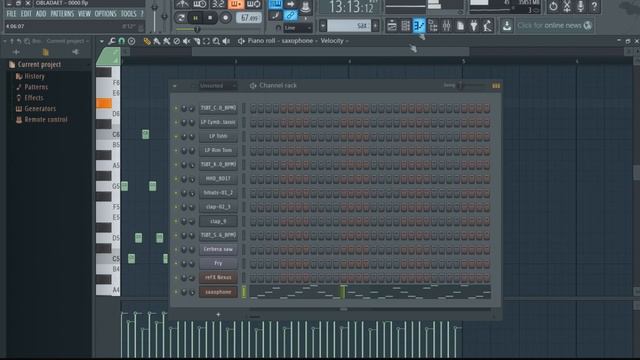The width and height of the screenshot is (640, 360).
Task: Mute the saxophone channel green light
Action: 176,292
